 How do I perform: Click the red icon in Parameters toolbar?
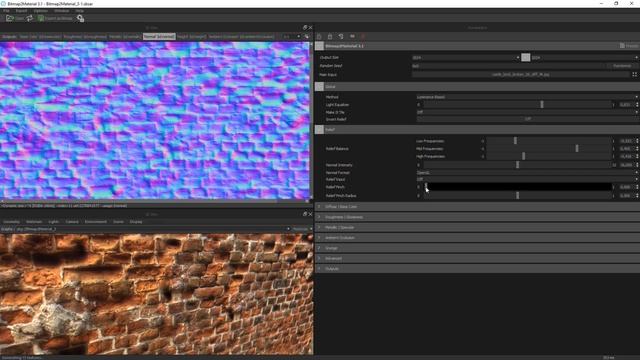[x=363, y=36]
